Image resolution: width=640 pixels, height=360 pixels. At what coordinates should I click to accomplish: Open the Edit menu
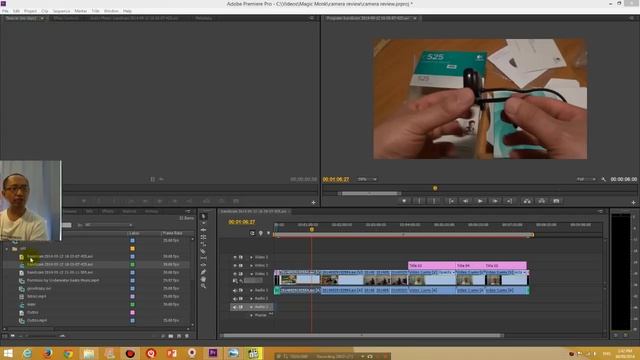coord(16,11)
